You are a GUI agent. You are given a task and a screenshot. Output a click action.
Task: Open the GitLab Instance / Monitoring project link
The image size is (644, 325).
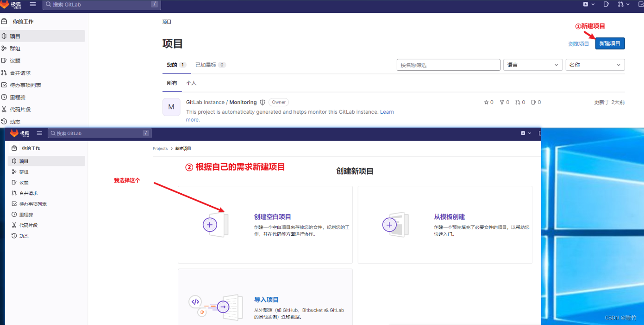click(221, 102)
